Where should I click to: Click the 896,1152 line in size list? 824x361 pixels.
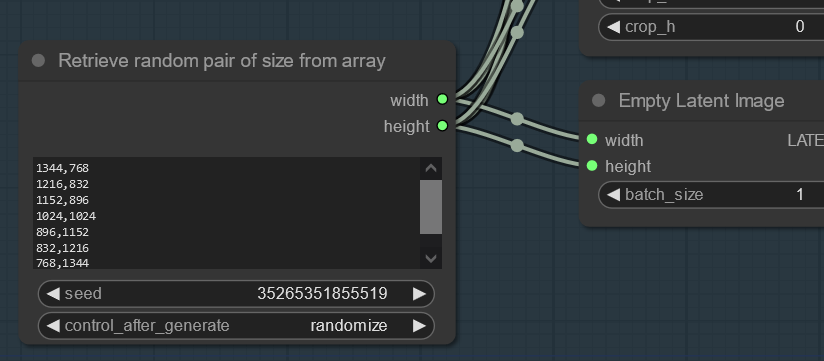tap(63, 231)
